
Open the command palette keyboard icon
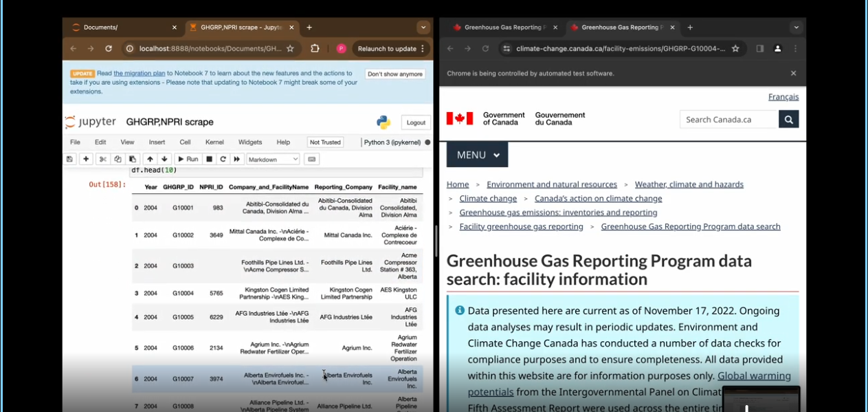311,159
